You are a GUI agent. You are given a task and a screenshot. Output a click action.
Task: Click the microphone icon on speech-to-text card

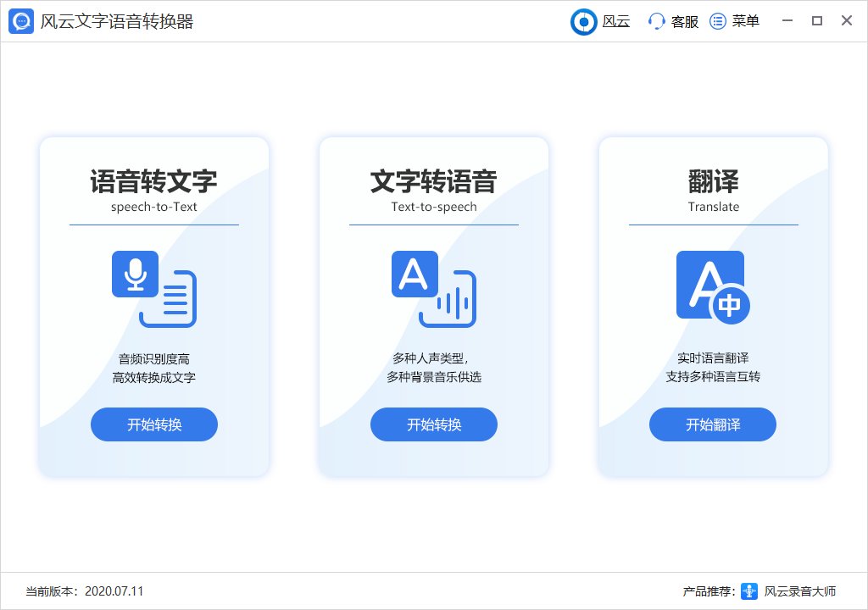pyautogui.click(x=136, y=274)
